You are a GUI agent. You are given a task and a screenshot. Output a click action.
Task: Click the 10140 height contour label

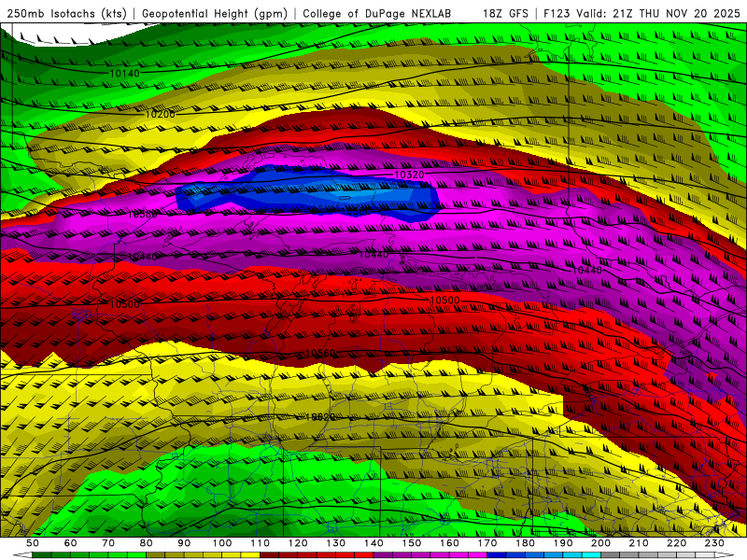125,74
